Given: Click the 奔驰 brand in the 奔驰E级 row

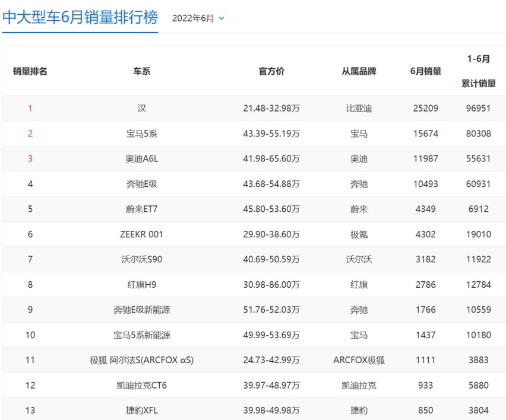Looking at the screenshot, I should [359, 184].
